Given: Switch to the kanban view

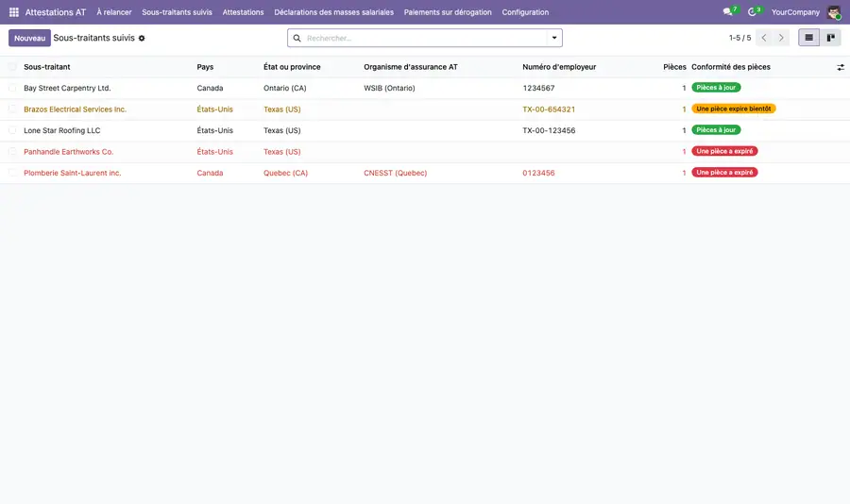Looking at the screenshot, I should pyautogui.click(x=830, y=38).
